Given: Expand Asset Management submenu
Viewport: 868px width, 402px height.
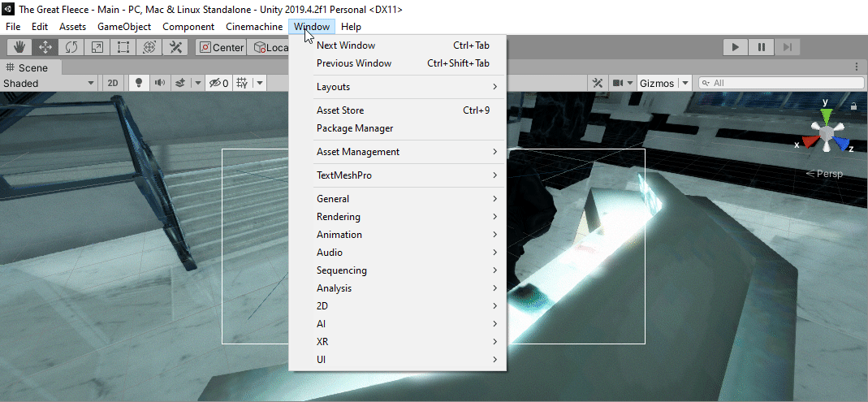Looking at the screenshot, I should [398, 152].
